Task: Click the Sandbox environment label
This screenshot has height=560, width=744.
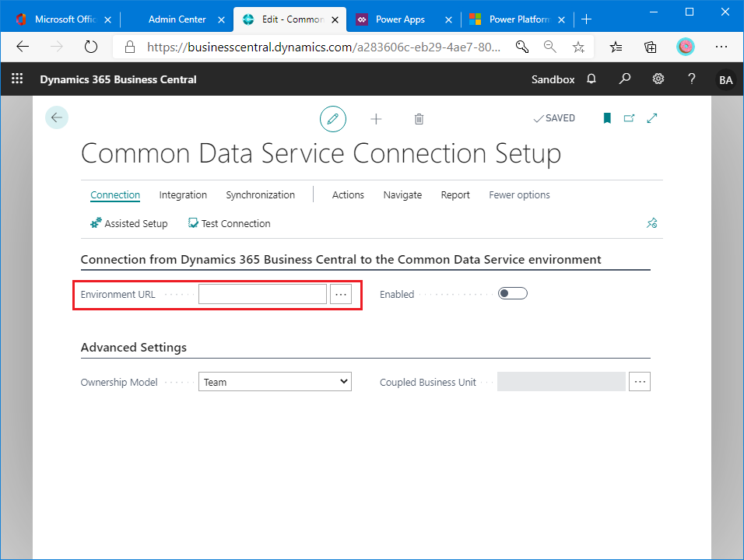Action: click(x=553, y=79)
